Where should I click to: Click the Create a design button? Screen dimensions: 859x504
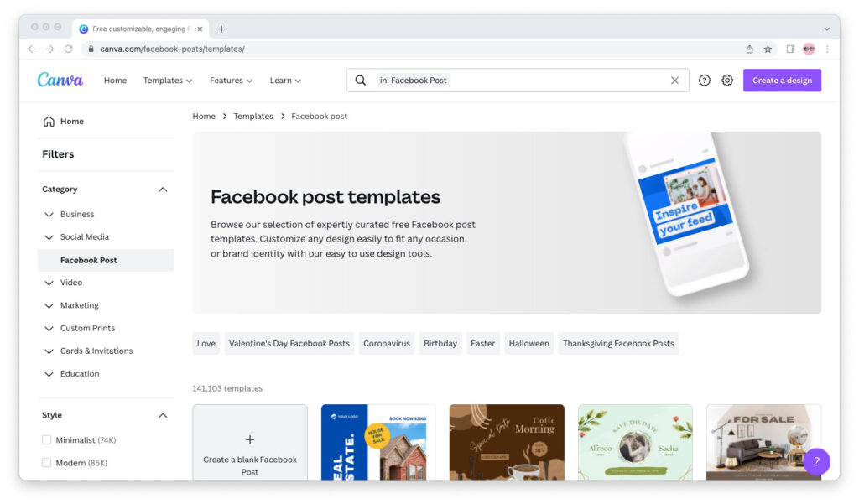pos(782,80)
